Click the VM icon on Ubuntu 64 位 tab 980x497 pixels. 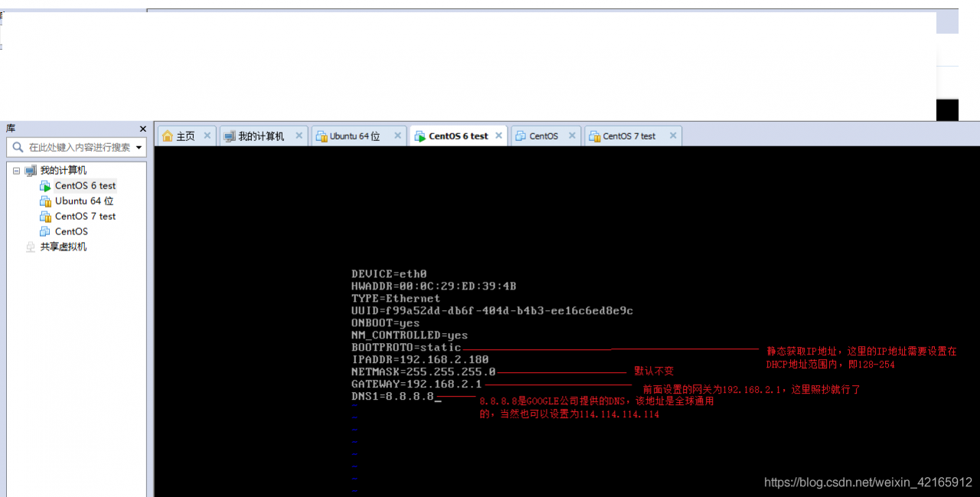(322, 136)
